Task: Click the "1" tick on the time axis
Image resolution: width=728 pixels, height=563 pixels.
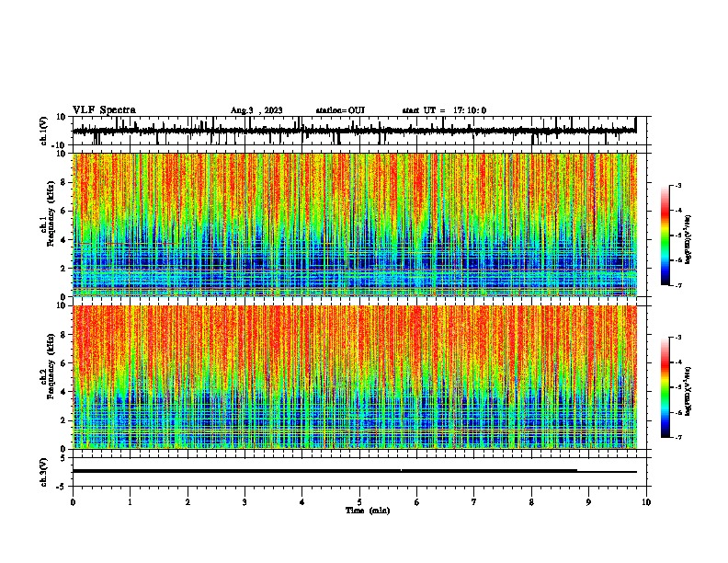Action: [130, 501]
